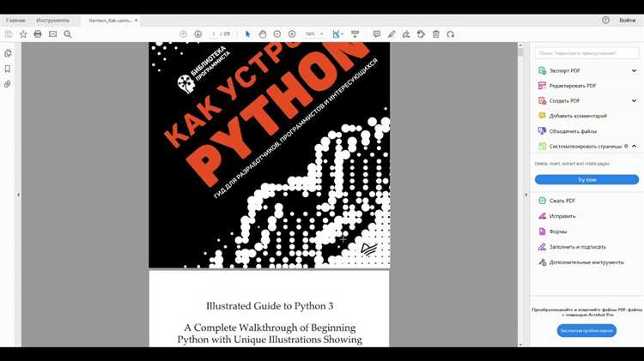Go to previous page arrow icon
Viewport: 644px width, 361px height.
tap(183, 34)
